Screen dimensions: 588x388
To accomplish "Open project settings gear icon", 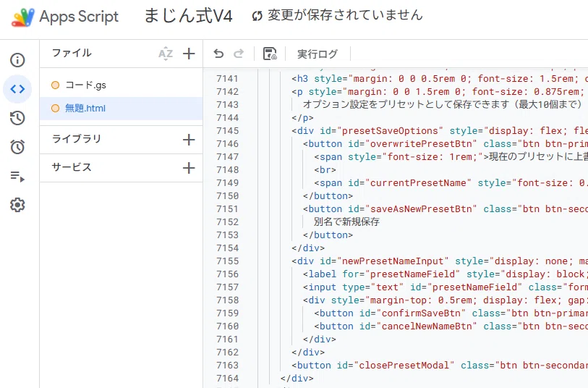I will click(x=17, y=205).
